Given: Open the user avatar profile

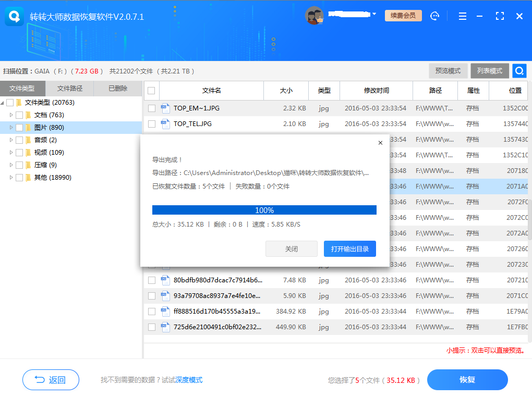Looking at the screenshot, I should 314,16.
